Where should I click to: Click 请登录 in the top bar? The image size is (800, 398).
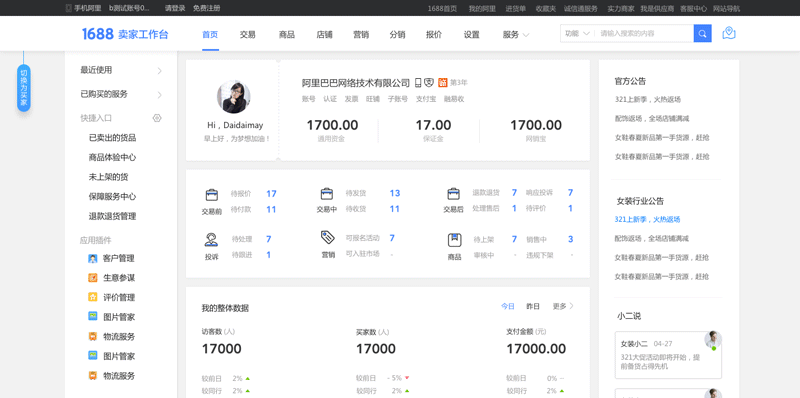tap(175, 8)
